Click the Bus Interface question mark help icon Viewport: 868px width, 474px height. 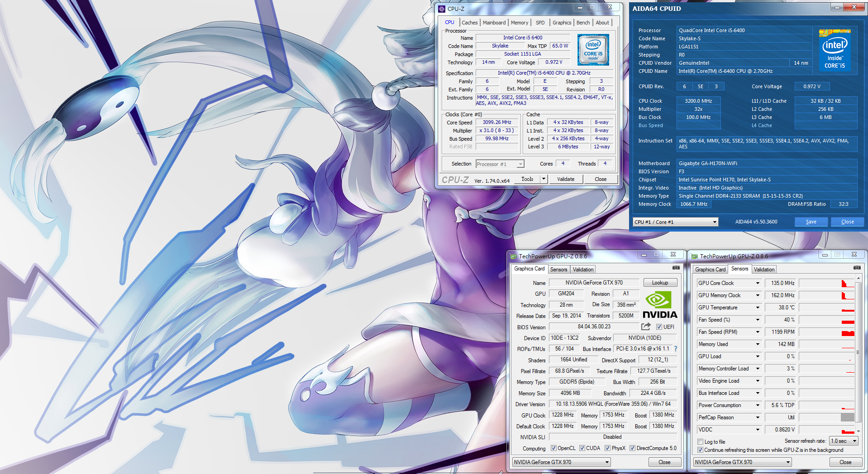pos(676,349)
